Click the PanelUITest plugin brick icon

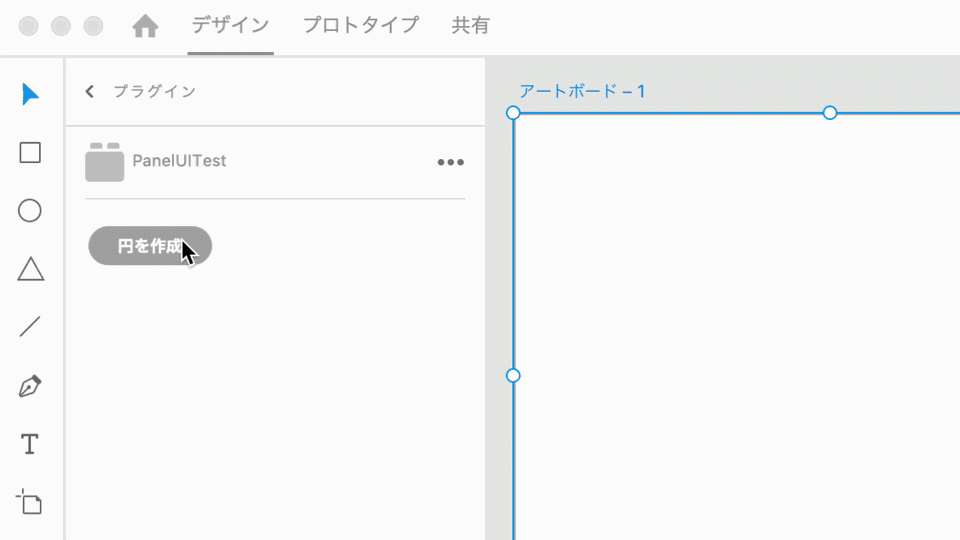pos(105,162)
